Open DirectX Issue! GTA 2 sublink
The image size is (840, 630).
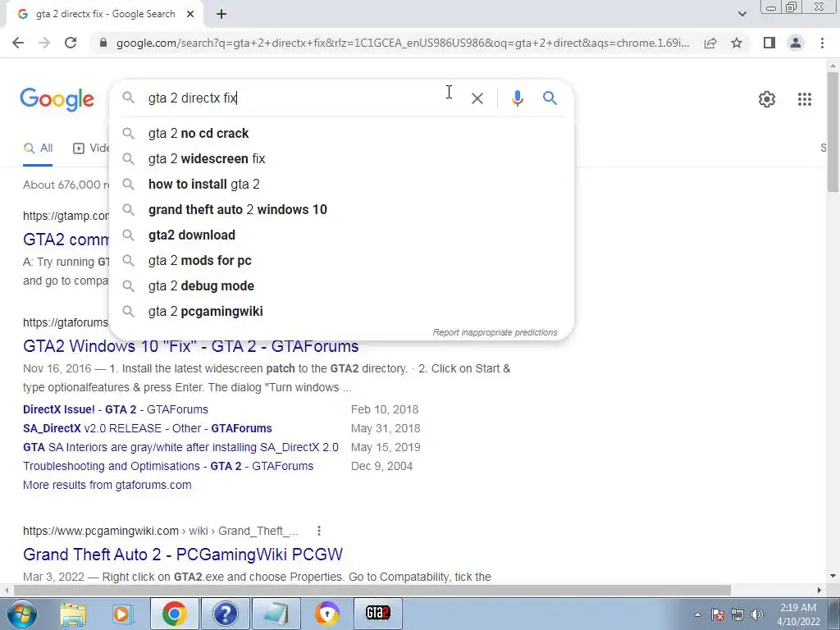[x=115, y=409]
